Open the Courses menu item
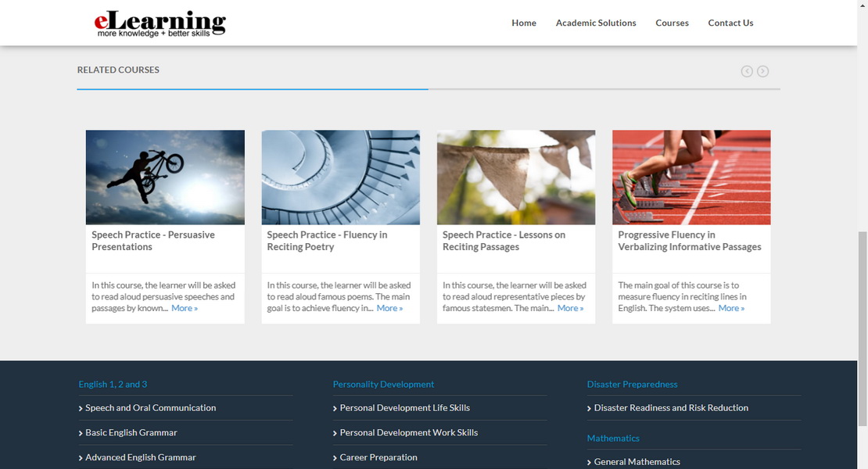Image resolution: width=868 pixels, height=469 pixels. (x=672, y=23)
